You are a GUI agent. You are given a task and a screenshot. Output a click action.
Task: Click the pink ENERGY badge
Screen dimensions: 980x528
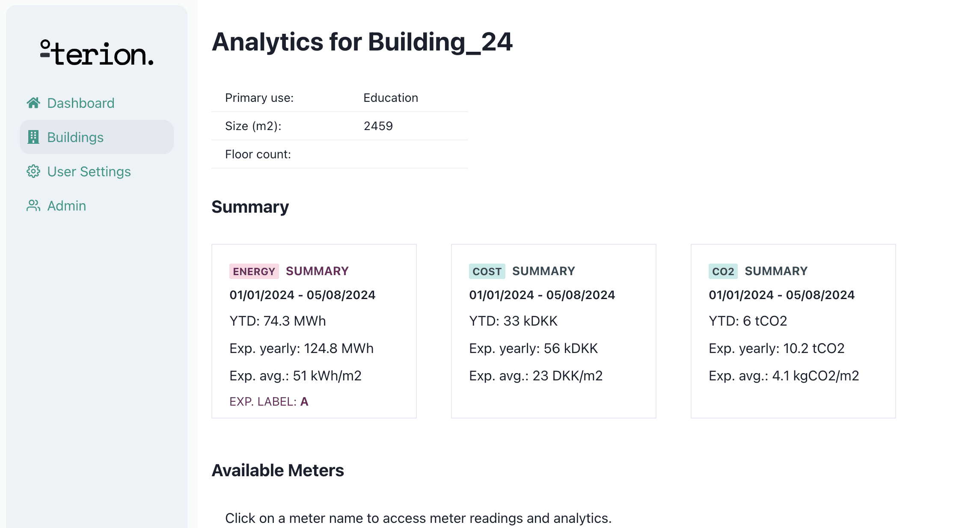[x=254, y=271]
